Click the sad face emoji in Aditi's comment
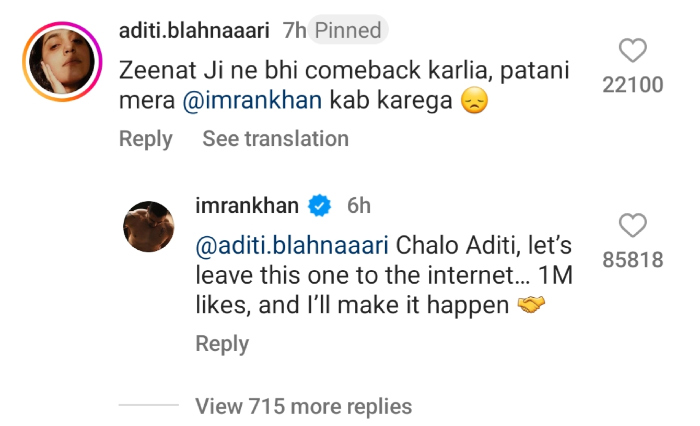Image resolution: width=700 pixels, height=426 pixels. point(474,101)
